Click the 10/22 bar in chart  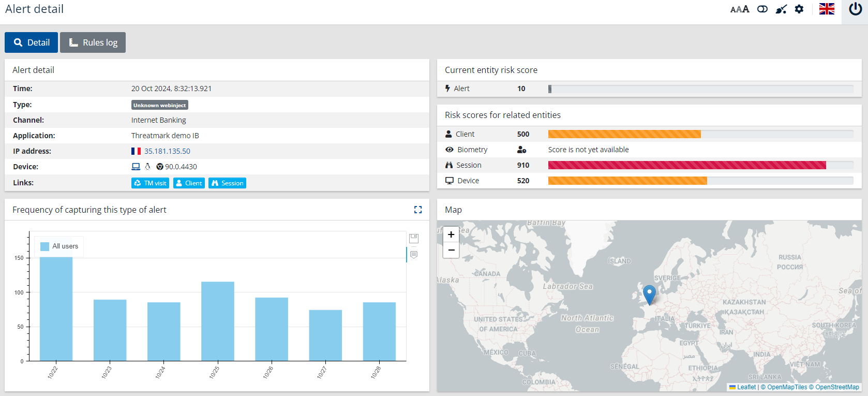point(56,309)
